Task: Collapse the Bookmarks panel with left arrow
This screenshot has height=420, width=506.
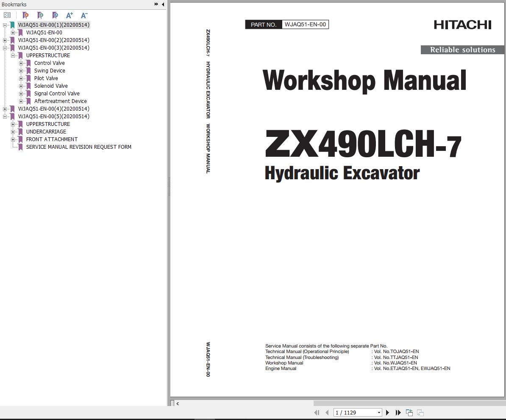Action: click(x=163, y=4)
